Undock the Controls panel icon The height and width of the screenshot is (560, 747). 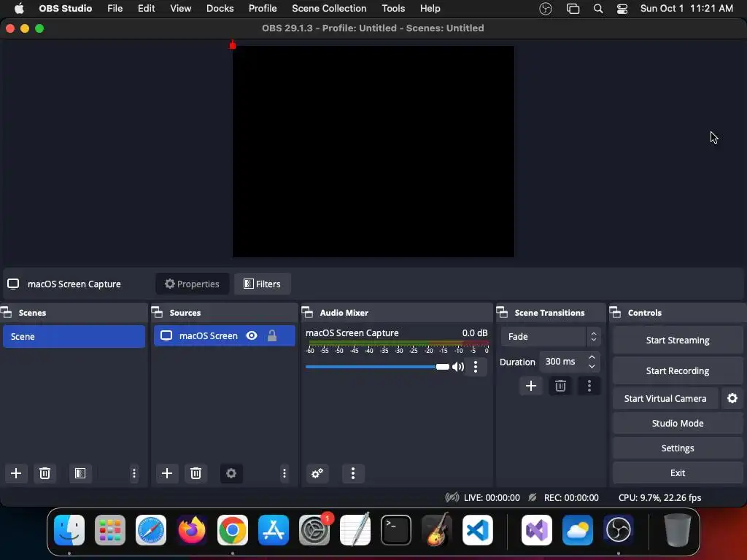click(616, 312)
